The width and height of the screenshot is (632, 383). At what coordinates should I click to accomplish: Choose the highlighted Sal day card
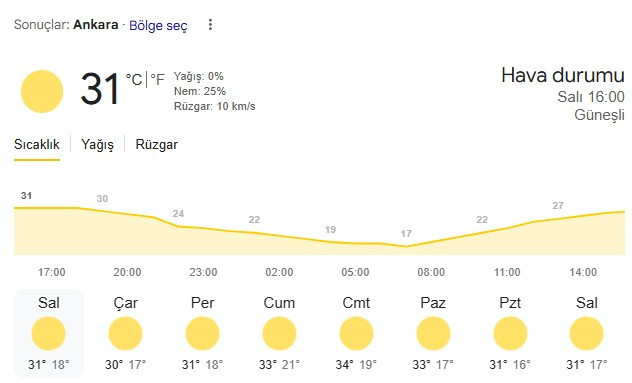click(x=49, y=333)
